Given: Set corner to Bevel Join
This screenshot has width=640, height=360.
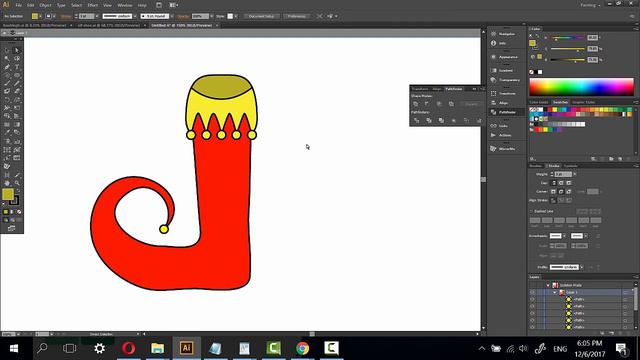Looking at the screenshot, I should click(569, 191).
